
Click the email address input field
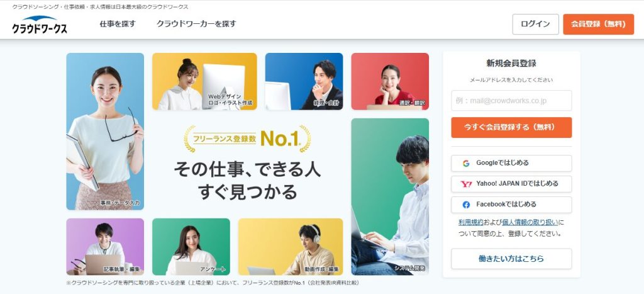pyautogui.click(x=511, y=101)
